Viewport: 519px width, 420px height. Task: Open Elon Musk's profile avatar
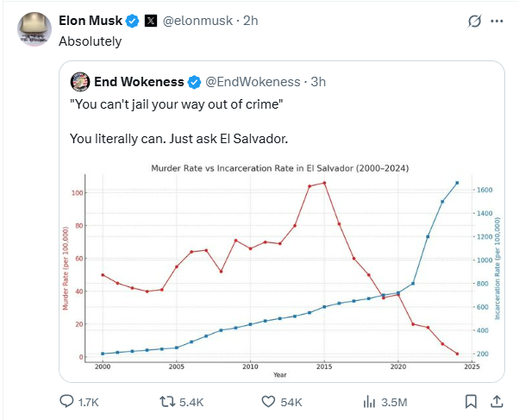click(35, 28)
